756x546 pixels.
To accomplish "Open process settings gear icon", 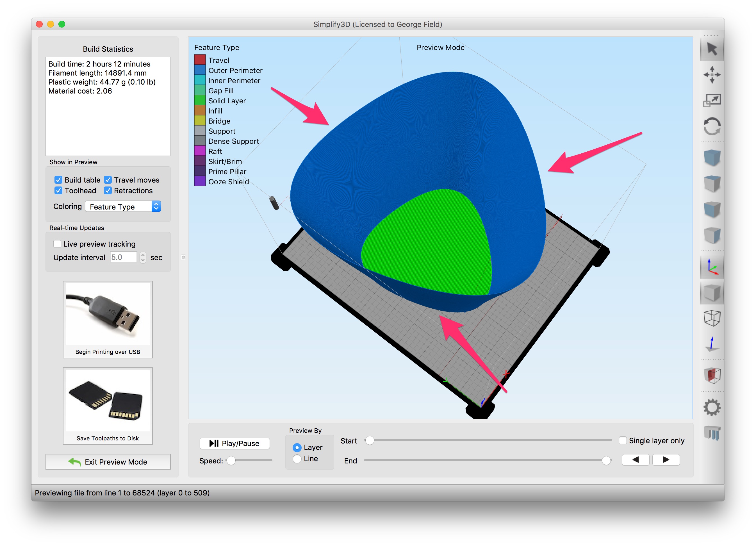I will pos(712,407).
